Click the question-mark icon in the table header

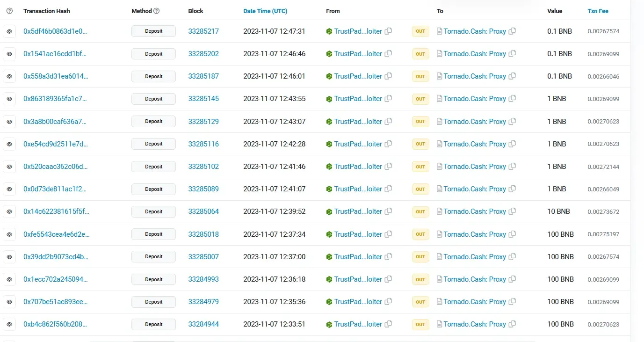pyautogui.click(x=9, y=11)
